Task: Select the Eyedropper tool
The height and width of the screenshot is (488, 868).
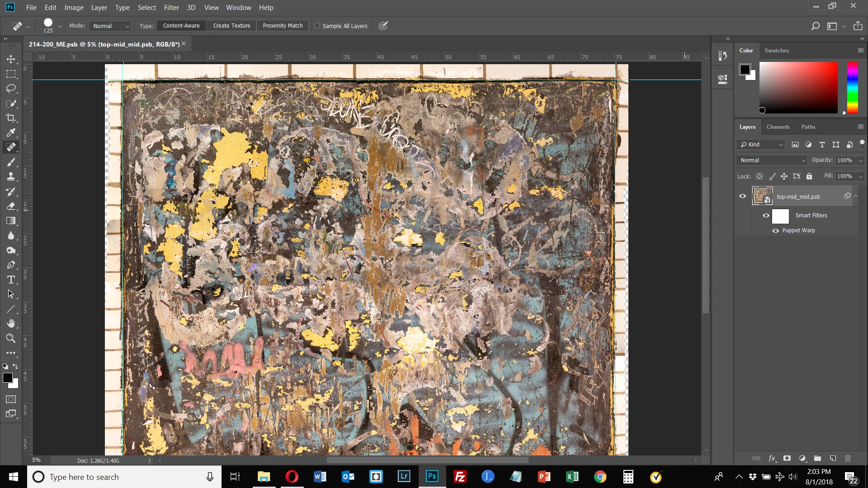Action: click(x=11, y=132)
